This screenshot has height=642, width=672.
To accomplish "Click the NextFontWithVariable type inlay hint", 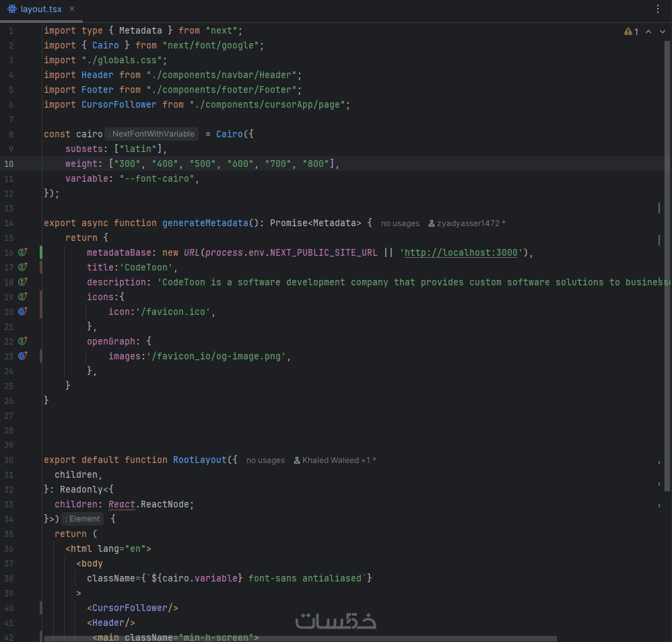I will (x=152, y=134).
